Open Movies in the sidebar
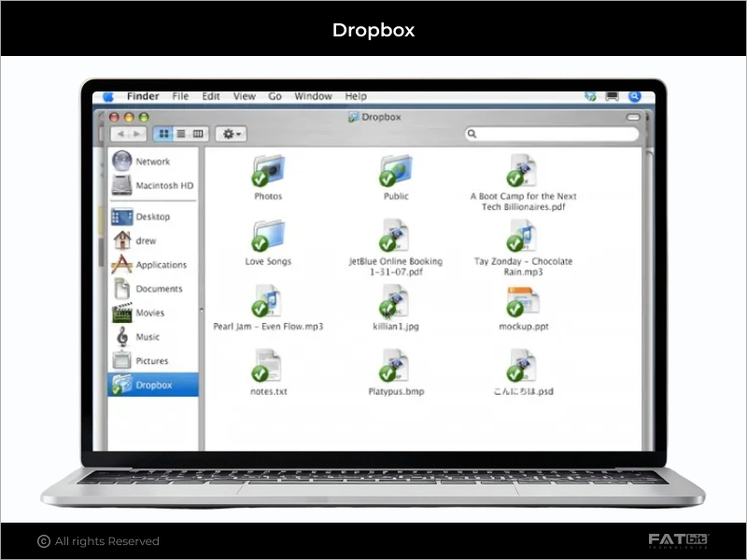This screenshot has height=560, width=747. tap(153, 313)
